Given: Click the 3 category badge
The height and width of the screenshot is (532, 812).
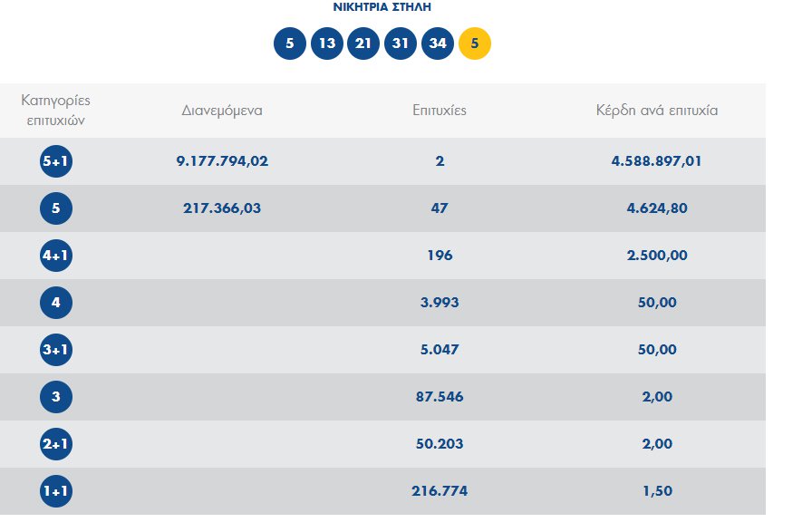Looking at the screenshot, I should tap(56, 397).
